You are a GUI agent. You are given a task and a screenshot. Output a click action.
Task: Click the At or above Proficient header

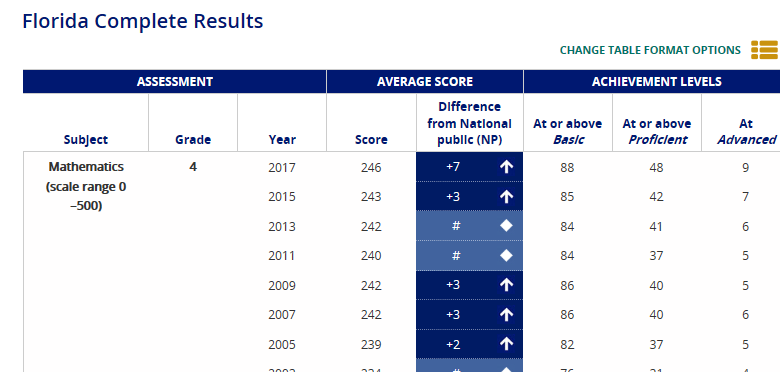657,131
